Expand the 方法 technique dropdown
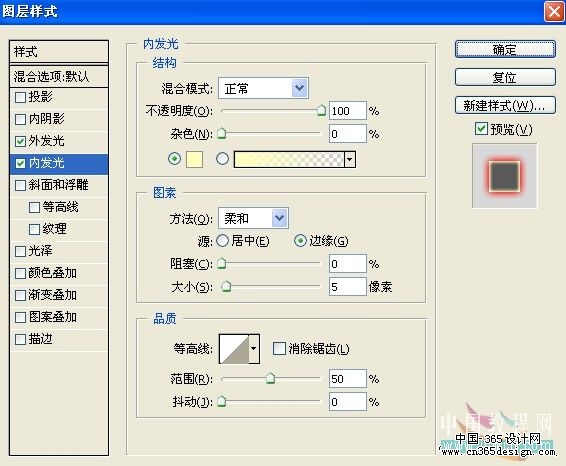Viewport: 566px width, 466px height. 253,218
